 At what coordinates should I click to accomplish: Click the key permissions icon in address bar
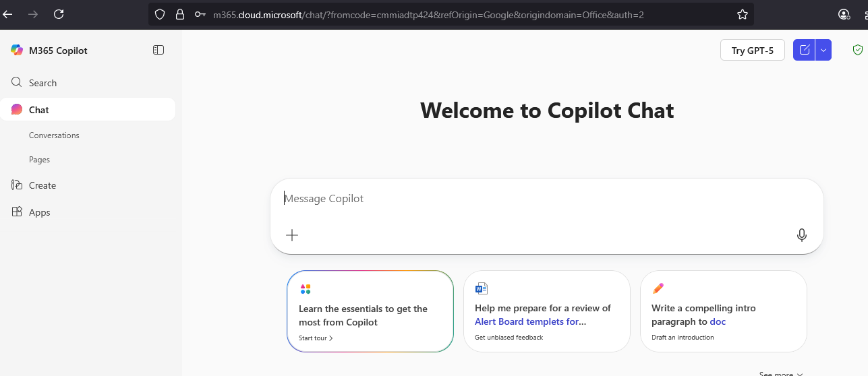(x=200, y=14)
